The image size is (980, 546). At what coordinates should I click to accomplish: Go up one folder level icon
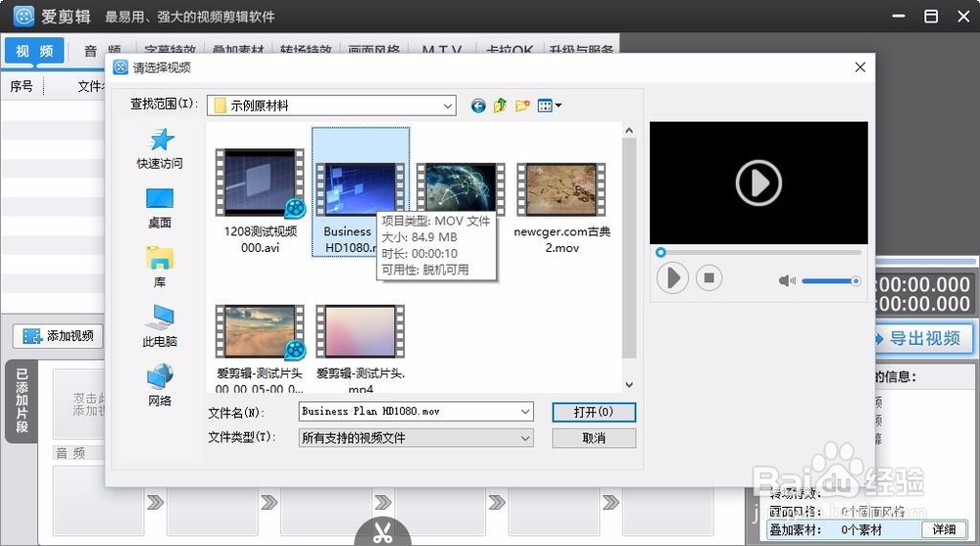point(500,106)
